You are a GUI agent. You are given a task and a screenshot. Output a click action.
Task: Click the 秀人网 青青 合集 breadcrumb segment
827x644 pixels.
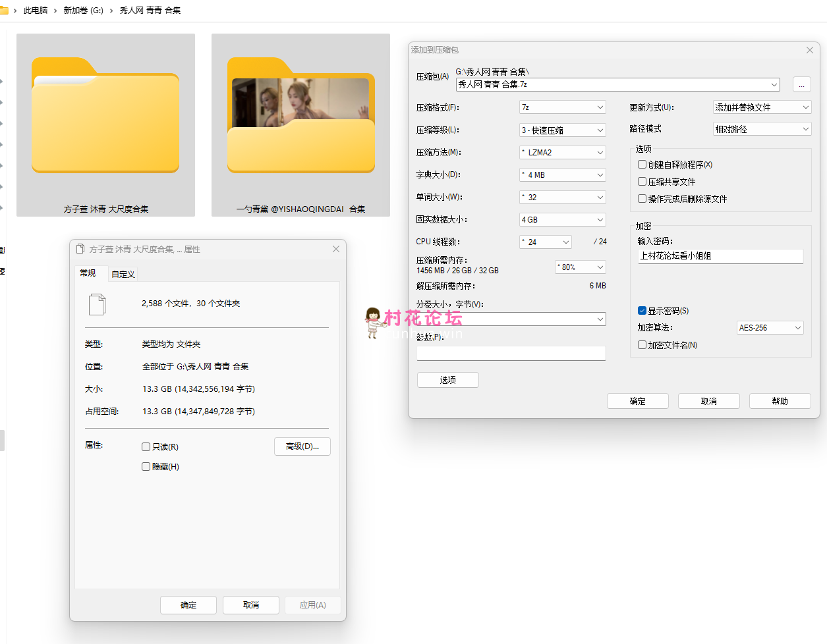tap(150, 11)
